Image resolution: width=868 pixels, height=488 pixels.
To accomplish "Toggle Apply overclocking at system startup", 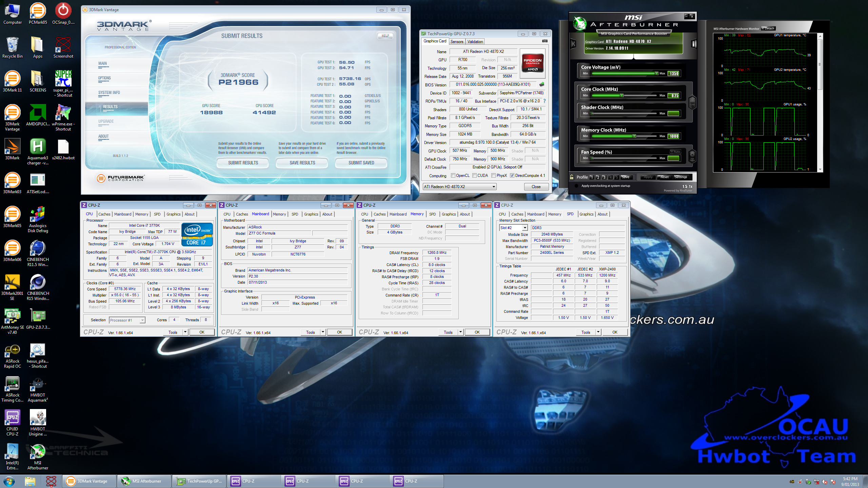I will pyautogui.click(x=576, y=186).
